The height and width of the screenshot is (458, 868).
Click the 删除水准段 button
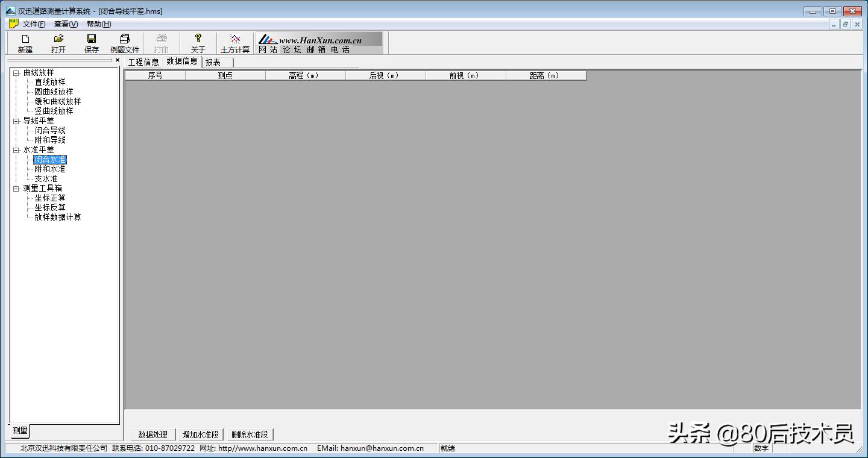coord(250,434)
